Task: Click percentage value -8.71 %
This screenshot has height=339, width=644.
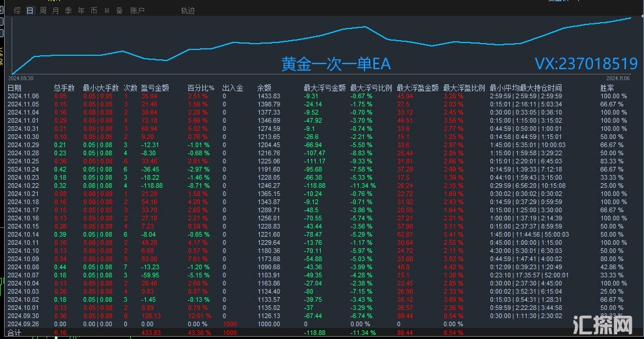Action: (198, 185)
